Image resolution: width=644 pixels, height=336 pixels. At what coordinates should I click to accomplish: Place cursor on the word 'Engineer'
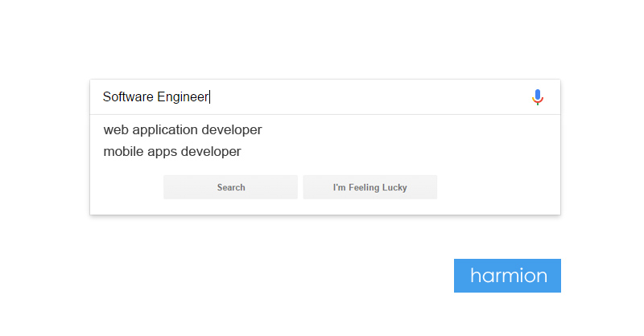coord(183,97)
